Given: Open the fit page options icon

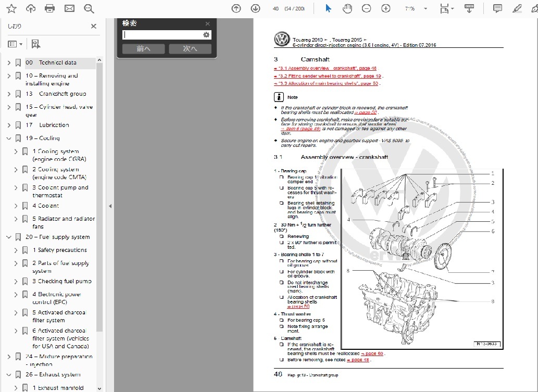Looking at the screenshot, I should click(x=446, y=8).
